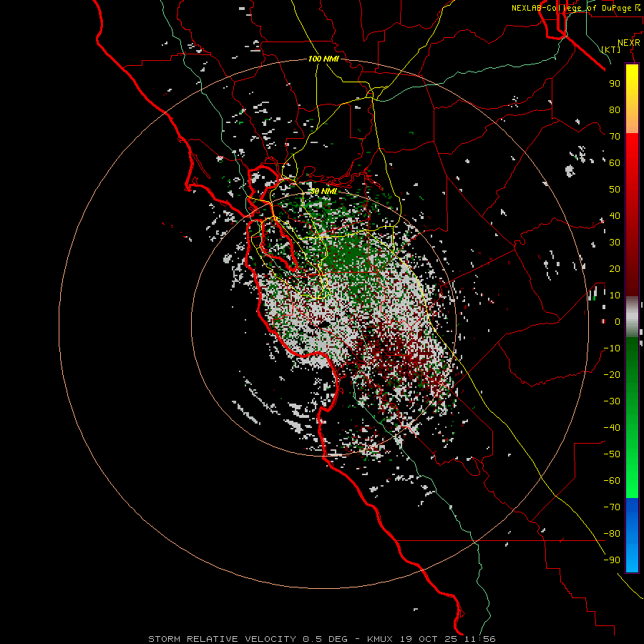Click the "STORM RELATIVE VELOCITY" caption text

point(222,639)
